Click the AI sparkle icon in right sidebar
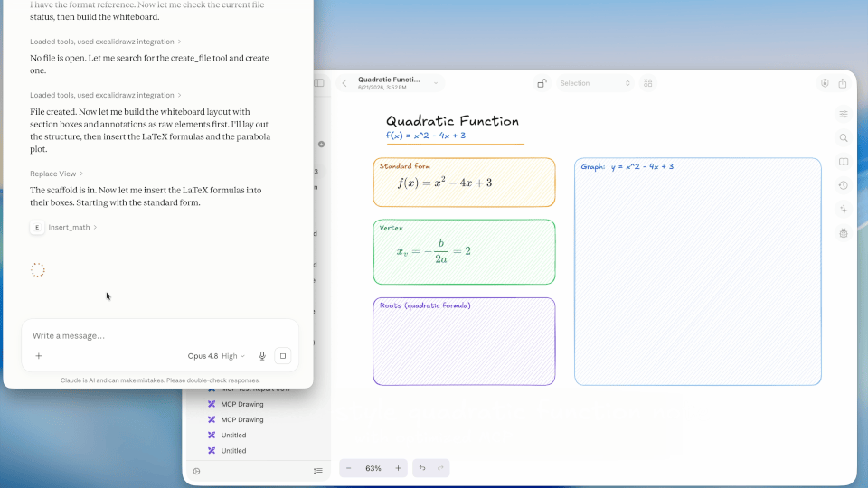This screenshot has height=488, width=868. (x=843, y=210)
